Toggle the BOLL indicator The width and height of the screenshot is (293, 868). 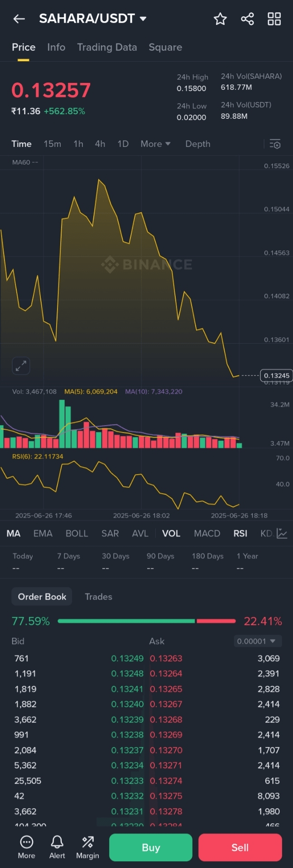[x=77, y=533]
